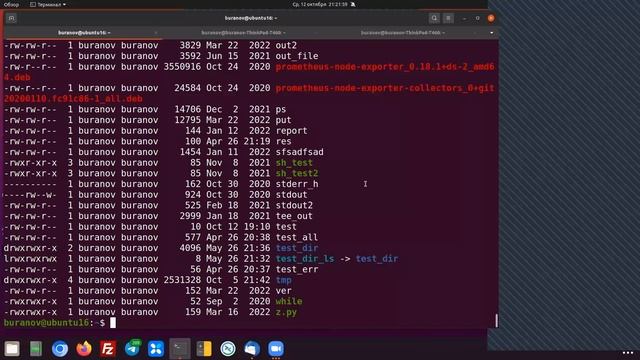Screen dimensions: 640x360
Task: Click the size value 2531328 in the tmp row
Action: [x=182, y=280]
